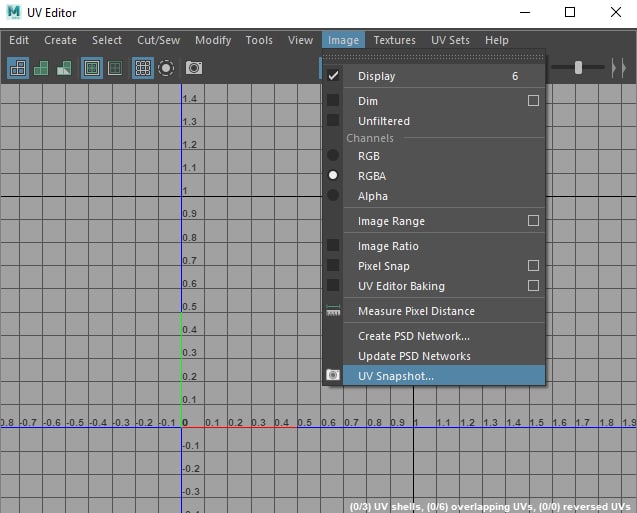Viewport: 637px width, 513px height.
Task: Minimize the UV Editor window
Action: pos(525,12)
